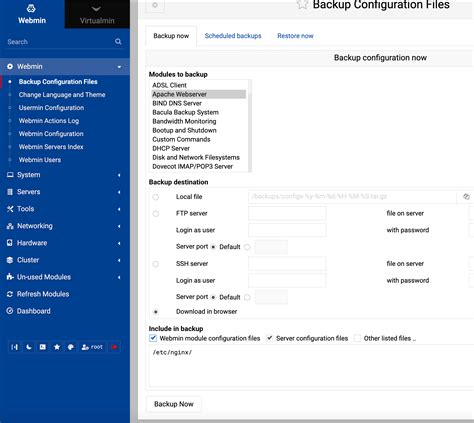
Task: Click the System laptop icon
Action: coord(10,175)
